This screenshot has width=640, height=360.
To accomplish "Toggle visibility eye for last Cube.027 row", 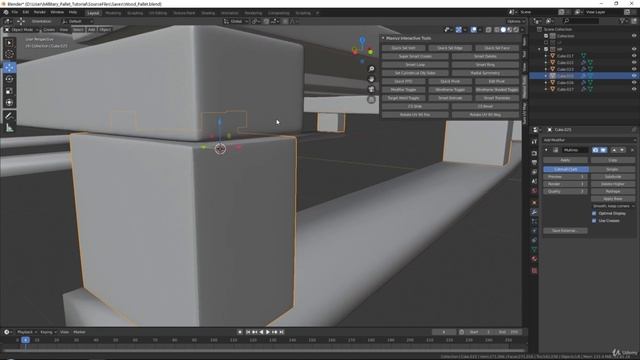I will click(634, 89).
